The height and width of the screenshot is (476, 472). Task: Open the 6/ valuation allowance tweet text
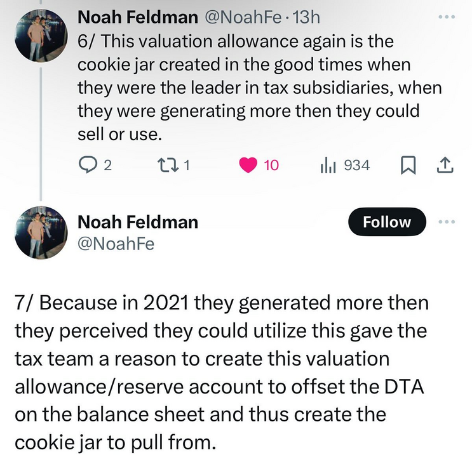(x=254, y=88)
